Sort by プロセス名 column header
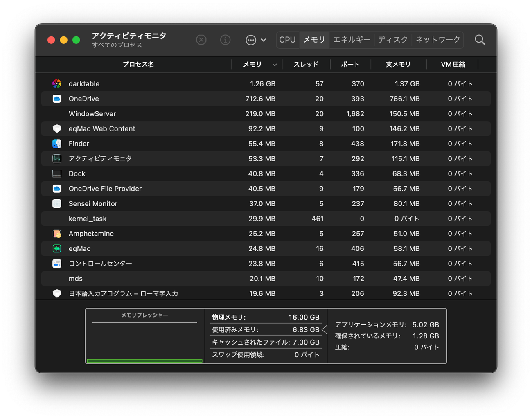Screen dimensions: 532x419 click(138, 65)
